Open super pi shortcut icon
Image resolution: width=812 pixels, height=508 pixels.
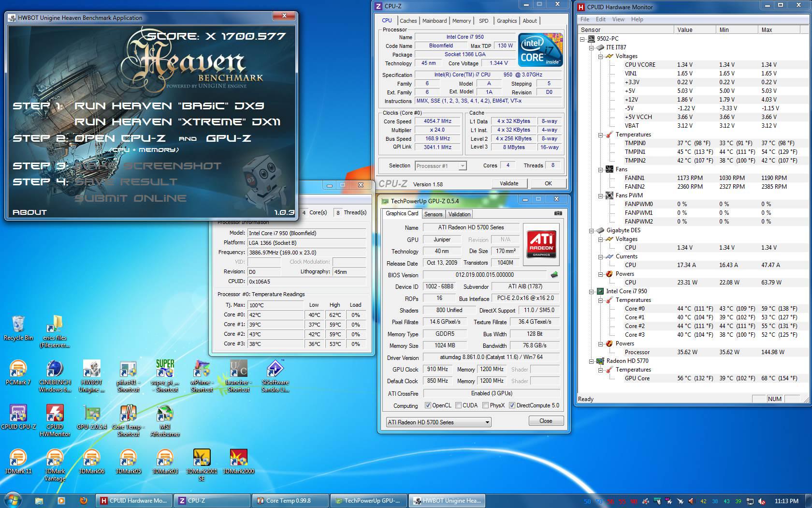[x=165, y=376]
